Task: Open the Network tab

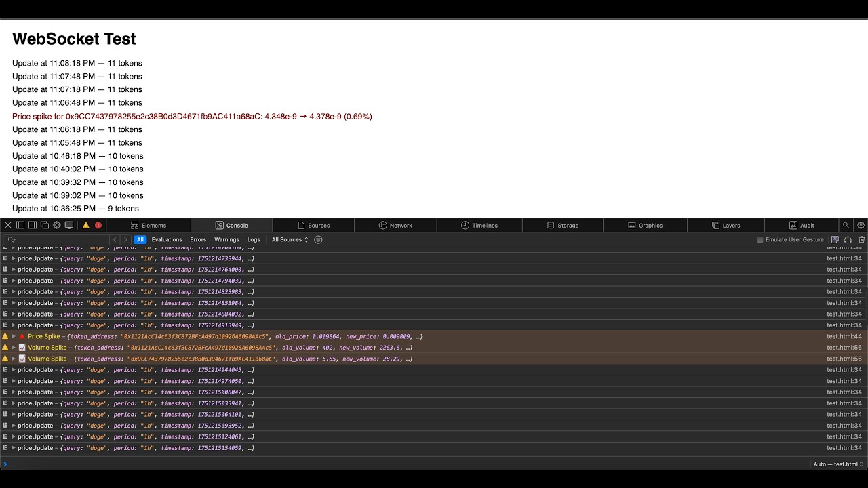Action: [395, 225]
